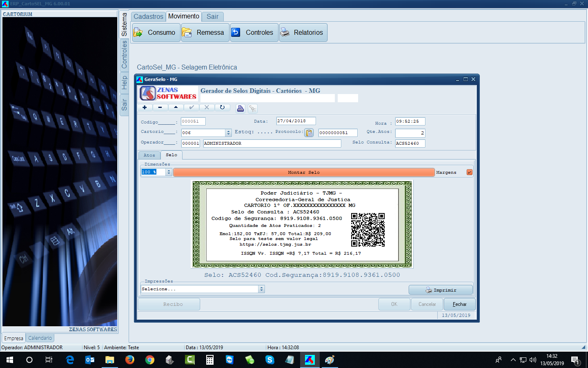Switch to the Empresa bottom tab
This screenshot has width=588, height=368.
point(13,338)
